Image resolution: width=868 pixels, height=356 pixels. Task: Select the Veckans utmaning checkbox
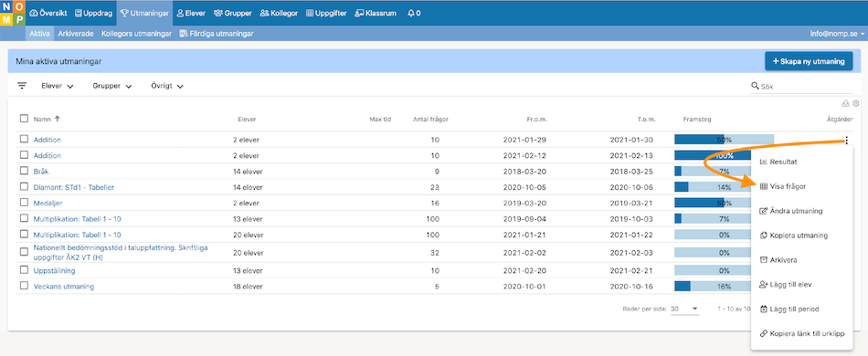[x=24, y=286]
